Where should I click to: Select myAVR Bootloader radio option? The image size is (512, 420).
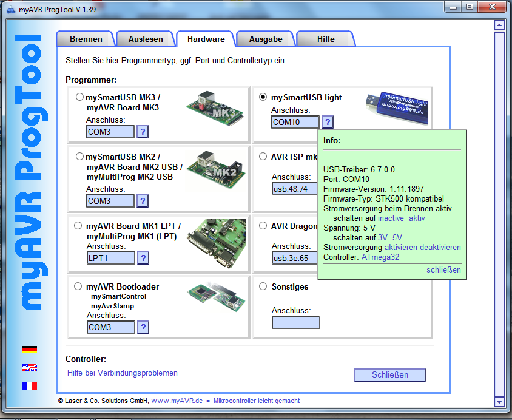pyautogui.click(x=78, y=286)
